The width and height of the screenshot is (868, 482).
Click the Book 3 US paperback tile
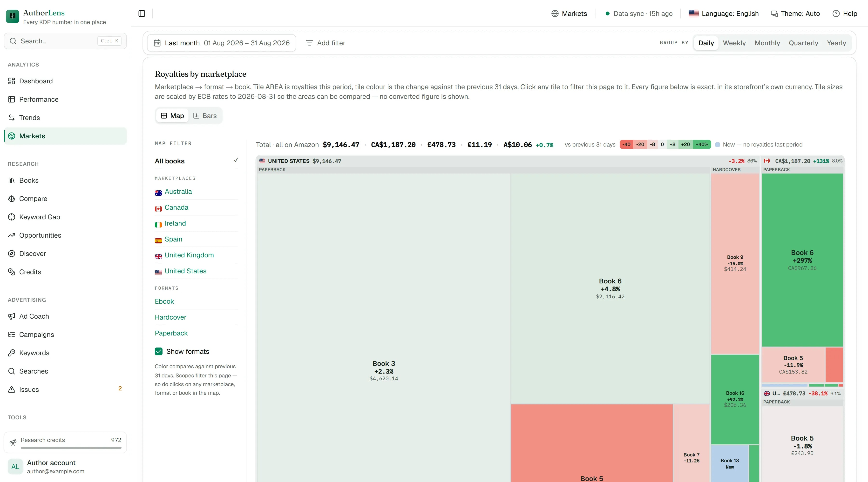click(x=384, y=328)
